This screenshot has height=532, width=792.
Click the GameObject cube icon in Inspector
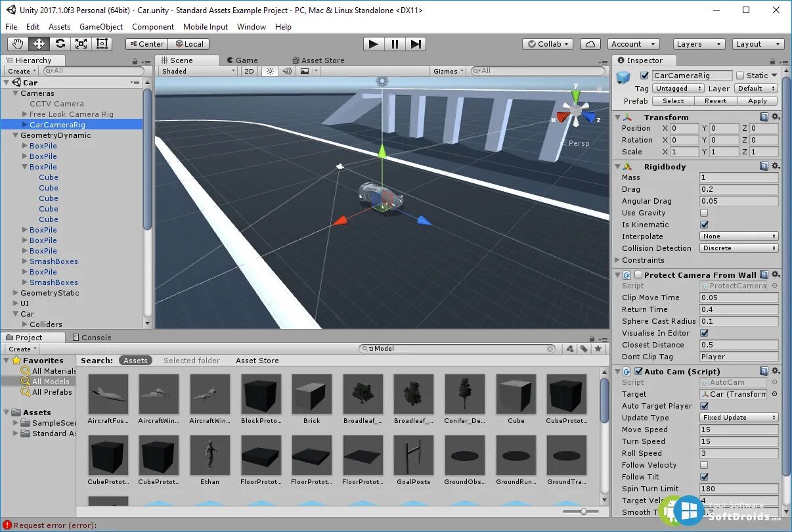(x=623, y=78)
